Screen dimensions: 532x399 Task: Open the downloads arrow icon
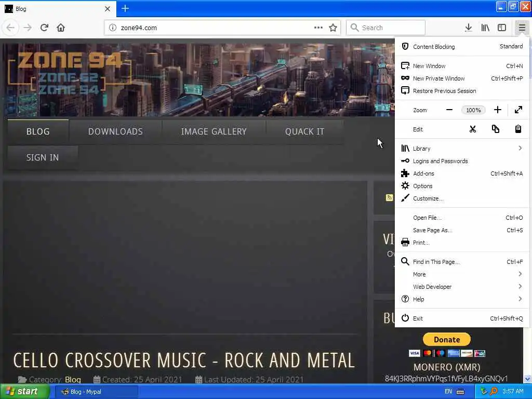click(468, 28)
